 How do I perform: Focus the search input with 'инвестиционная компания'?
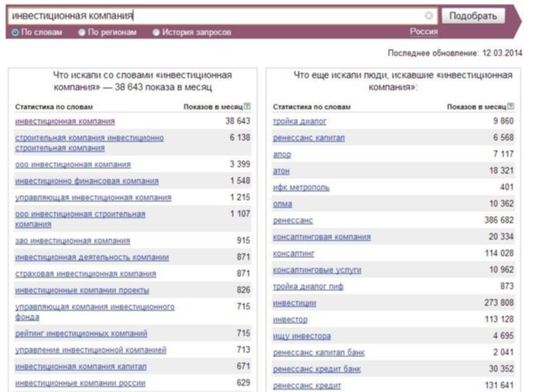[x=222, y=16]
